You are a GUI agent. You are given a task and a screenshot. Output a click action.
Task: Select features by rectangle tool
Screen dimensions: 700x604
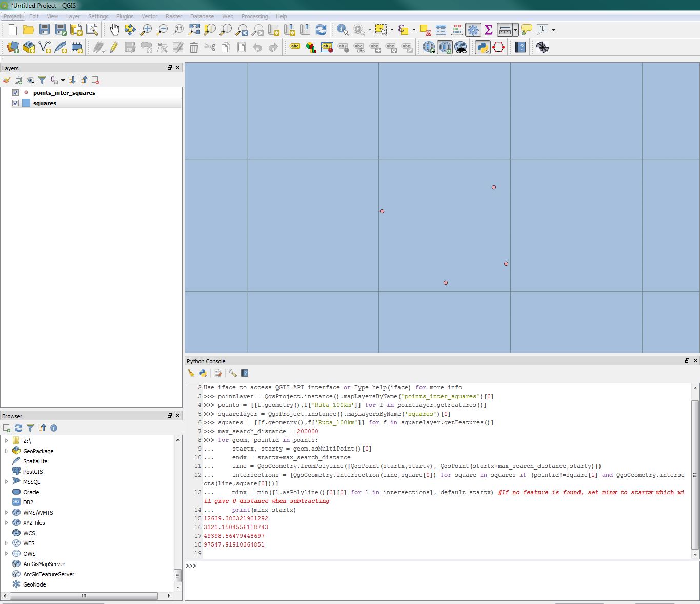(381, 29)
